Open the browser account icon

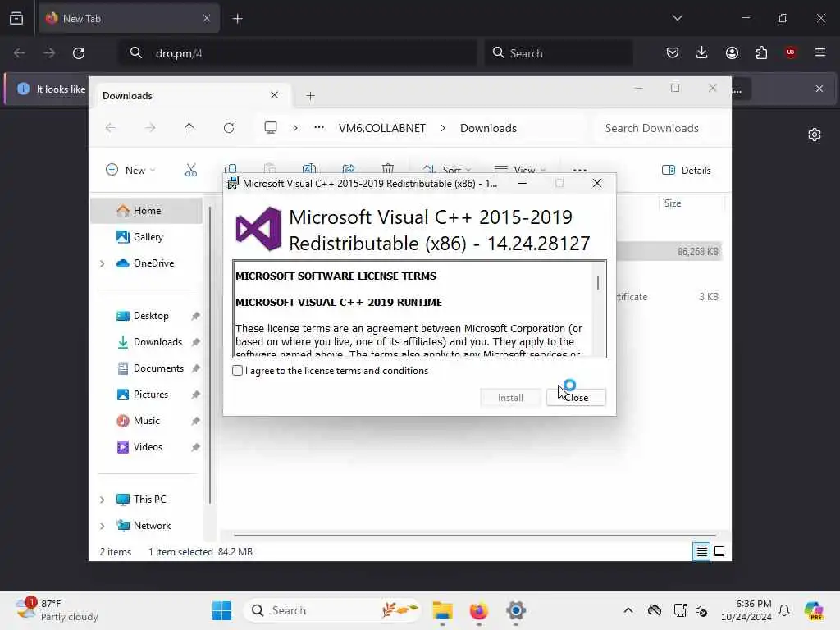[x=732, y=52]
